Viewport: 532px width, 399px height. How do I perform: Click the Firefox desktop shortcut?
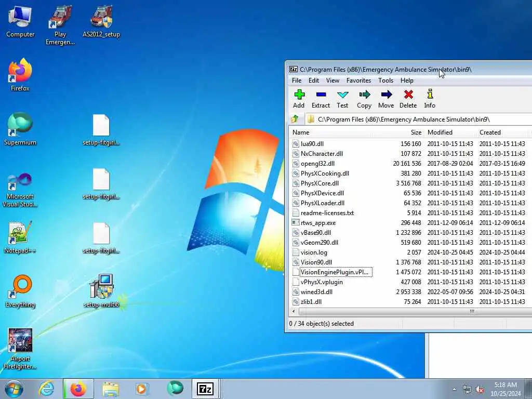20,75
